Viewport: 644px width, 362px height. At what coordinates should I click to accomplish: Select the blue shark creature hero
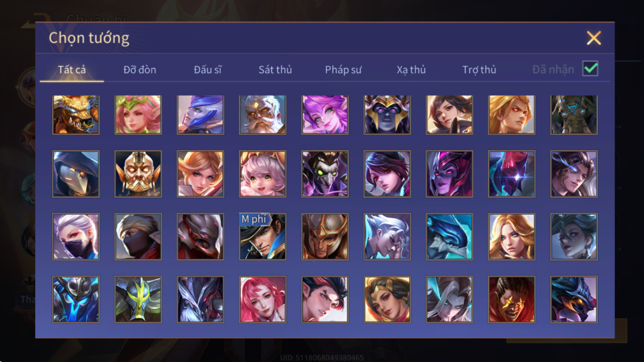[x=449, y=236]
